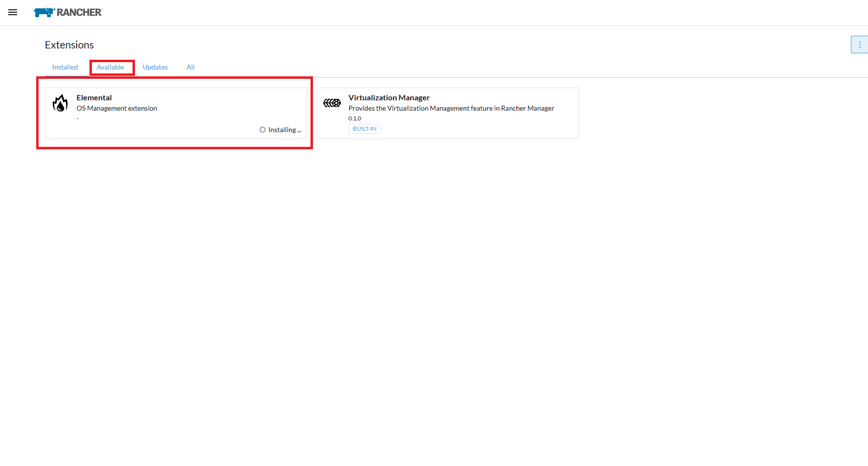Switch to the Available tab
The height and width of the screenshot is (466, 868).
(111, 67)
